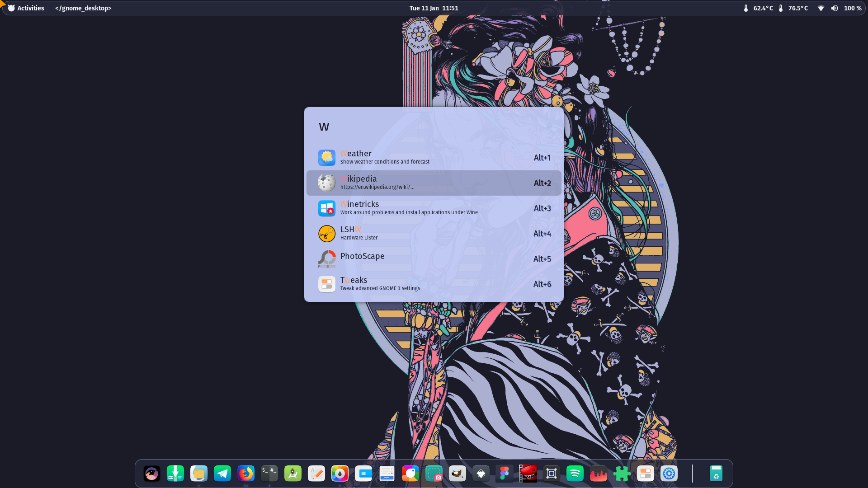The image size is (868, 488).
Task: Open the Weather result in launcher
Action: coord(434,158)
